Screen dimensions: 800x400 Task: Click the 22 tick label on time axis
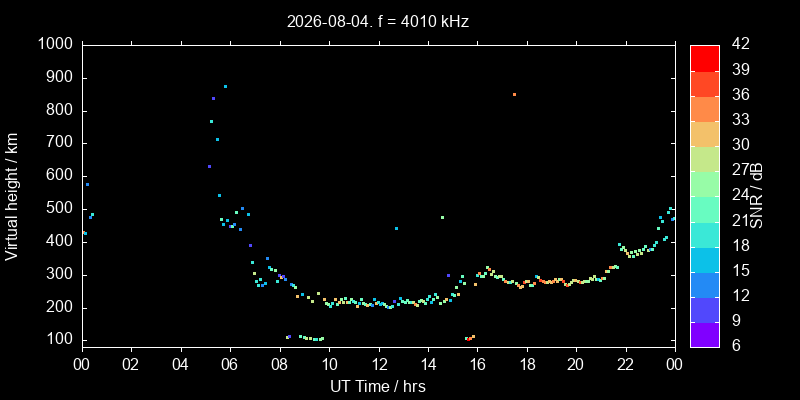626,365
